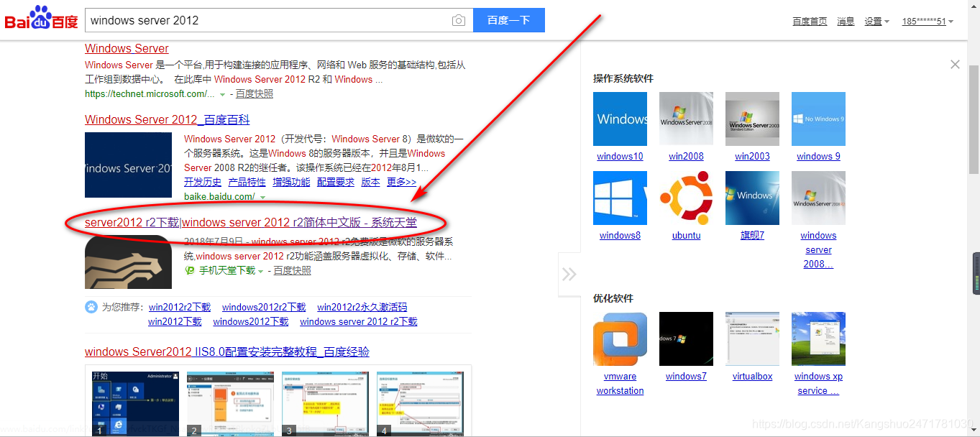Open the virtualbox text link

(752, 377)
